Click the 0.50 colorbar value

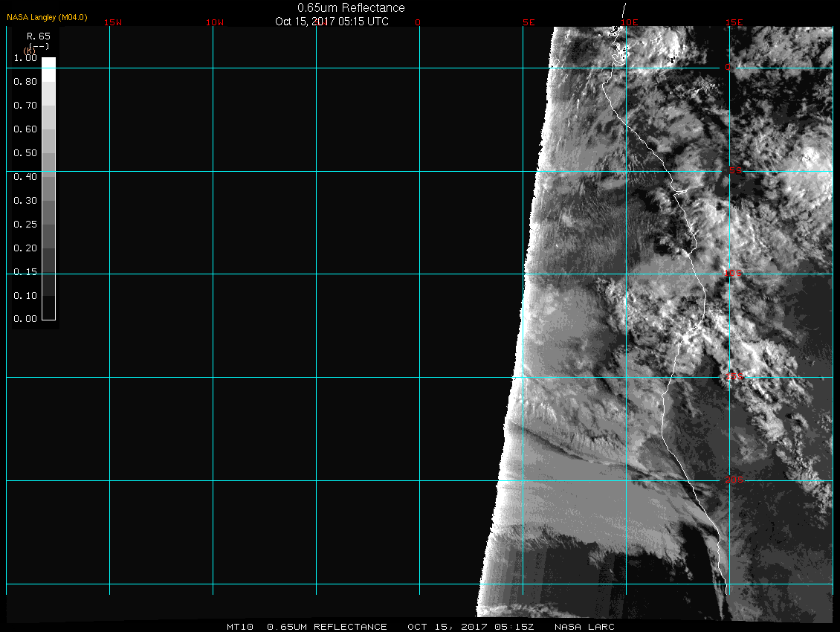click(x=25, y=152)
